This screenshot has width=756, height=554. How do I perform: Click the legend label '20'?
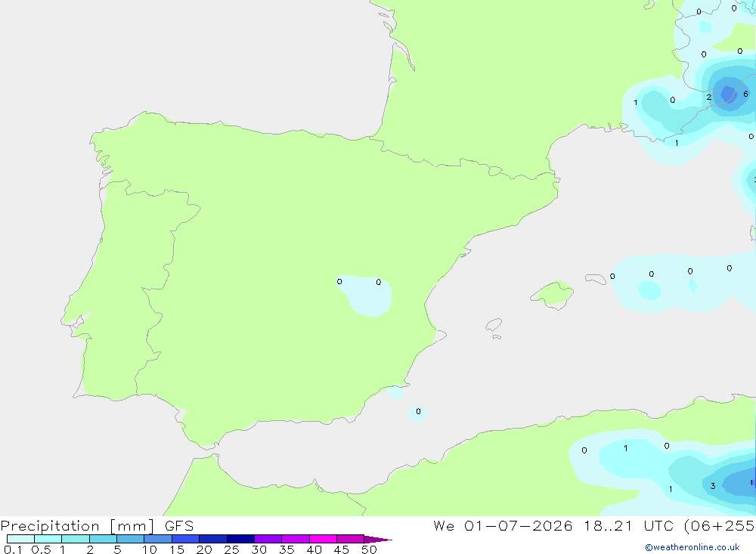(x=204, y=549)
